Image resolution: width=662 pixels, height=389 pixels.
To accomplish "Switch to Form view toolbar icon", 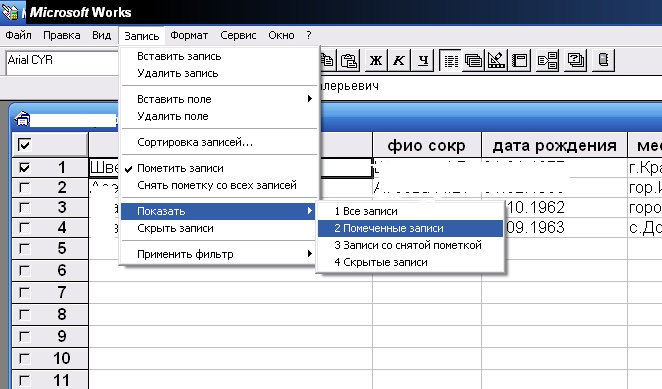I will [x=473, y=60].
